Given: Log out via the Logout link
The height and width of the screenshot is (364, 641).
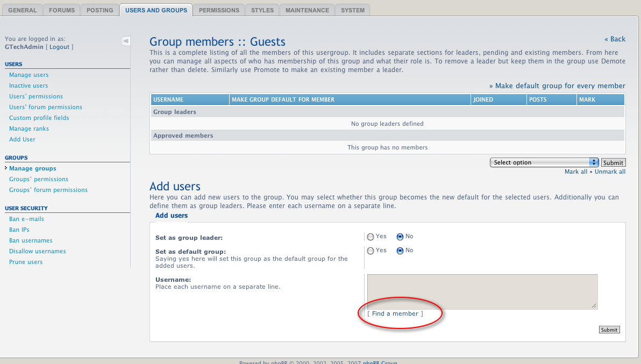Looking at the screenshot, I should pyautogui.click(x=60, y=47).
